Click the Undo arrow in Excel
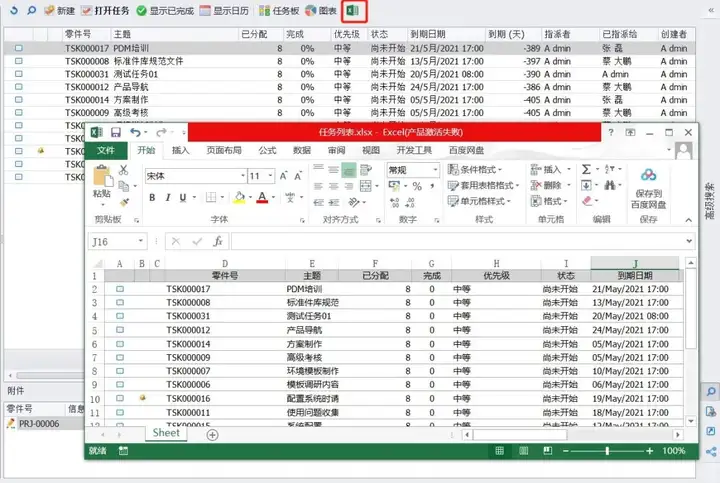The height and width of the screenshot is (483, 720). click(135, 133)
